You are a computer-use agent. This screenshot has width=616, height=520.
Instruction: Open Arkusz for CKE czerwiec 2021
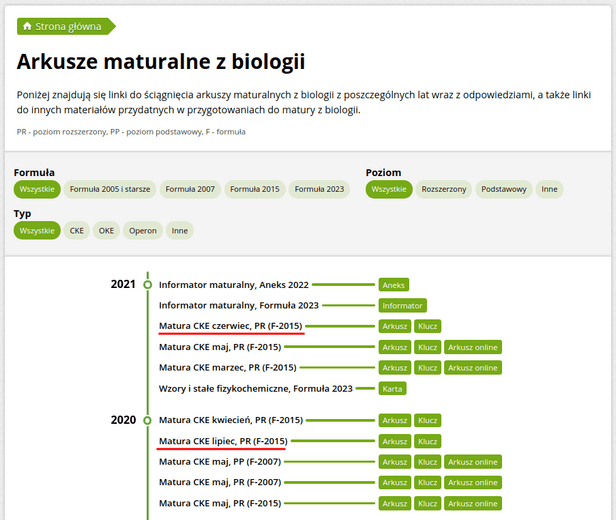click(395, 326)
